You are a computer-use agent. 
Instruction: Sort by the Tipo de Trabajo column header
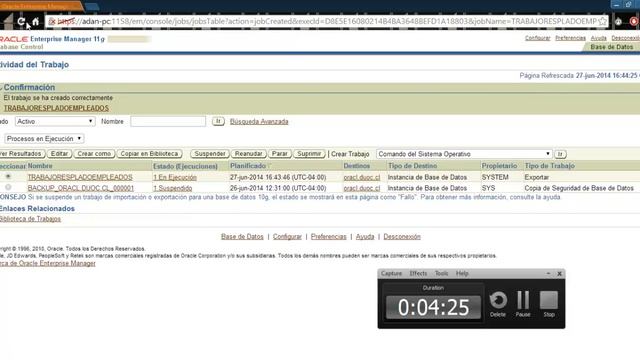pos(550,166)
